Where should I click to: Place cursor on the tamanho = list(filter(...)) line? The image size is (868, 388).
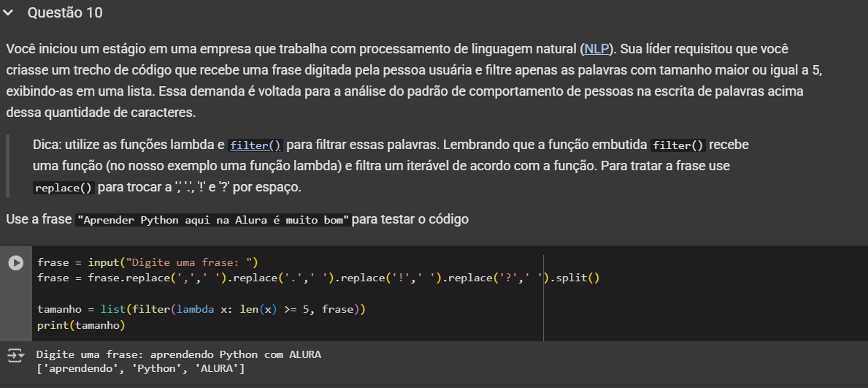(x=201, y=309)
